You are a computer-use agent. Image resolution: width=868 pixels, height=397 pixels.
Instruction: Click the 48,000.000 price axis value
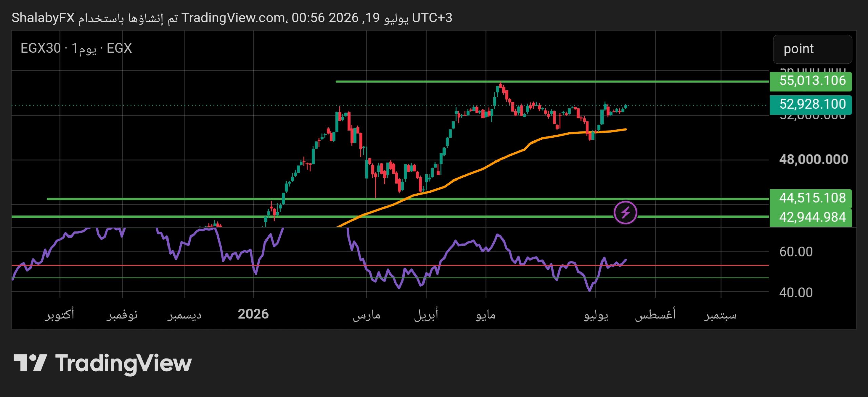pyautogui.click(x=813, y=159)
